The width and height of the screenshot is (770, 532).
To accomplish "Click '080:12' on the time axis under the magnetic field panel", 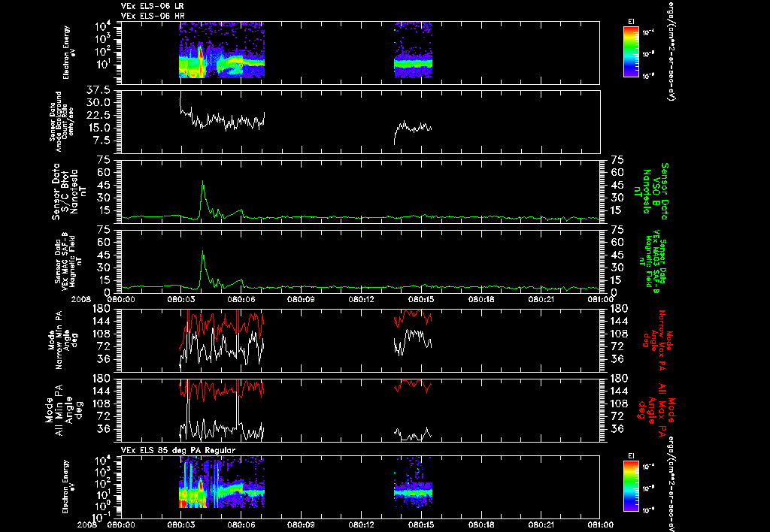I will [362, 299].
